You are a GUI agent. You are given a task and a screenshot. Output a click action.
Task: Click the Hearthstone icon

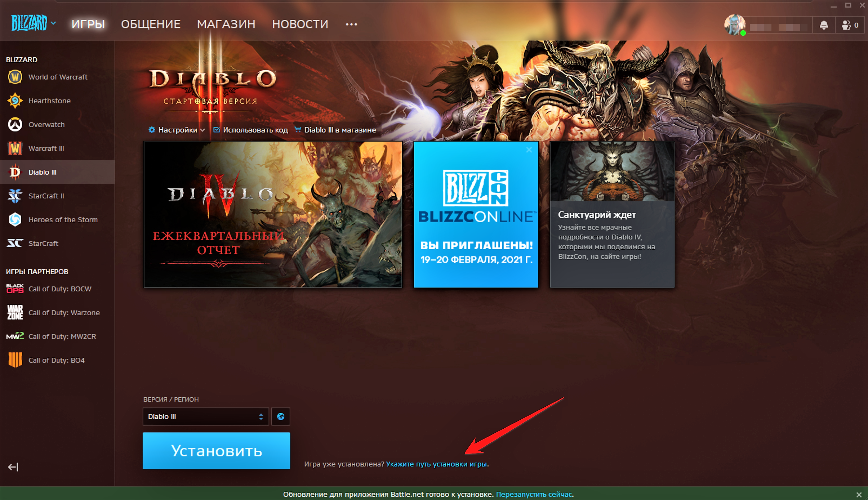click(x=14, y=101)
